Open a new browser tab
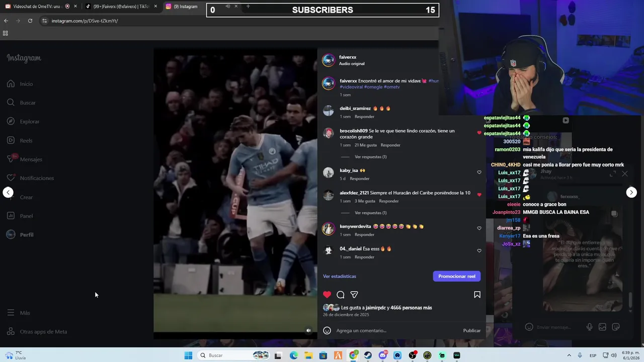Screen dimensions: 644x362 point(248,6)
